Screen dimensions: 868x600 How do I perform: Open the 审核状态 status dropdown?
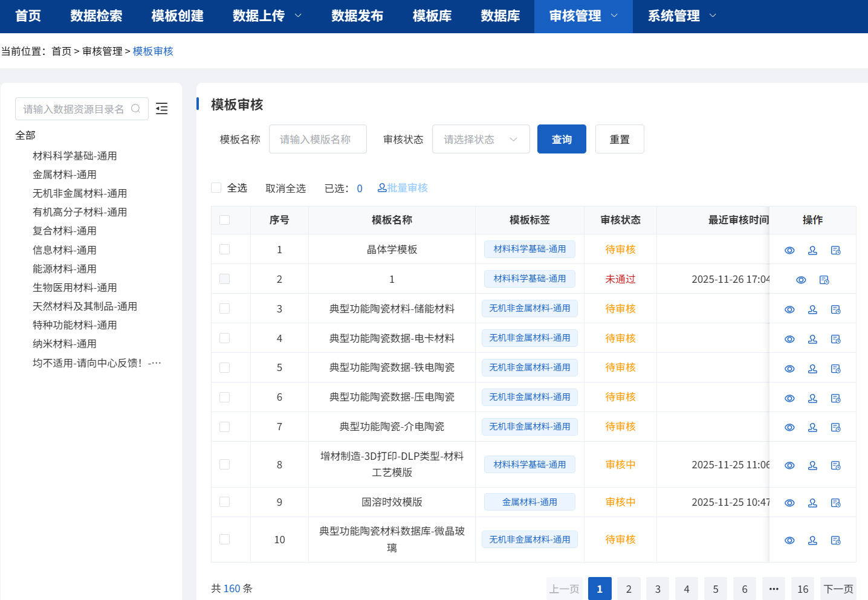(x=481, y=139)
